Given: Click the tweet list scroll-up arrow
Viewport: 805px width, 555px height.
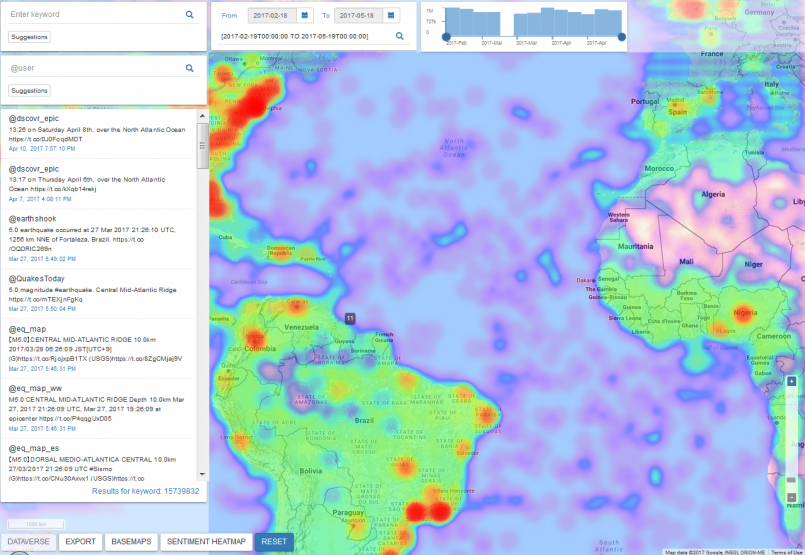Looking at the screenshot, I should tap(202, 116).
